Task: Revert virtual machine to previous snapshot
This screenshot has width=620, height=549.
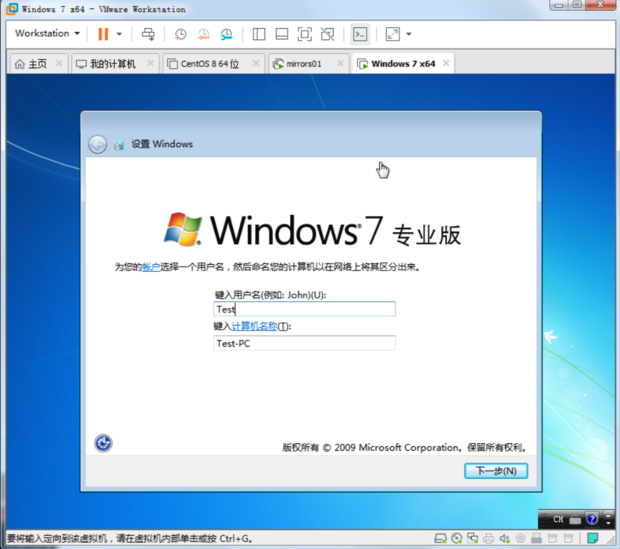Action: pos(204,34)
